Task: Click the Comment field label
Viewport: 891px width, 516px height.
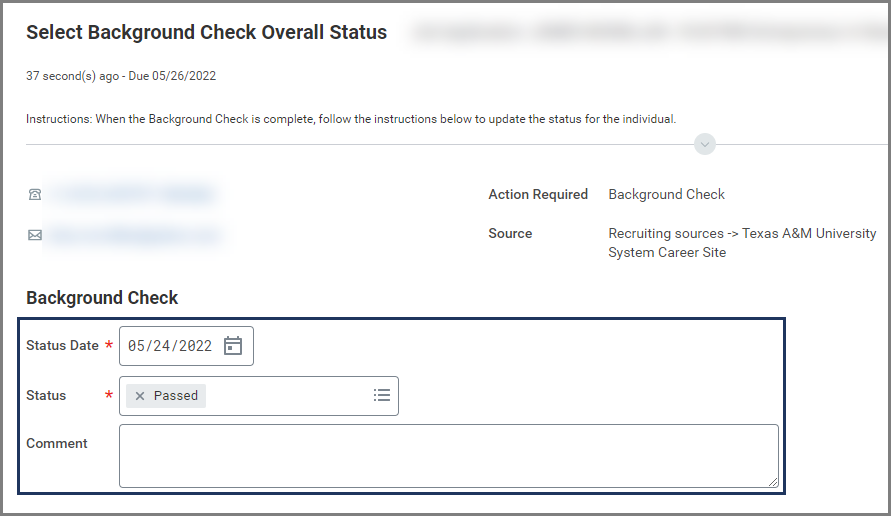Action: [x=57, y=444]
